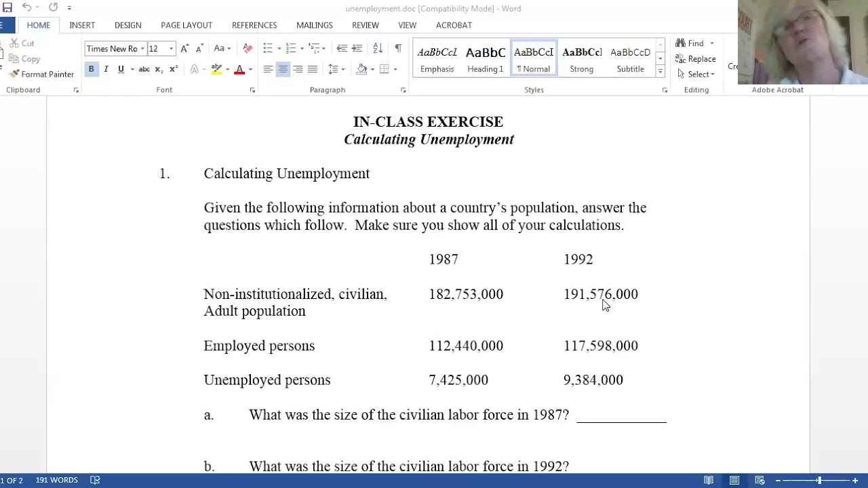Viewport: 868px width, 488px height.
Task: Expand the Styles gallery list
Action: click(660, 71)
